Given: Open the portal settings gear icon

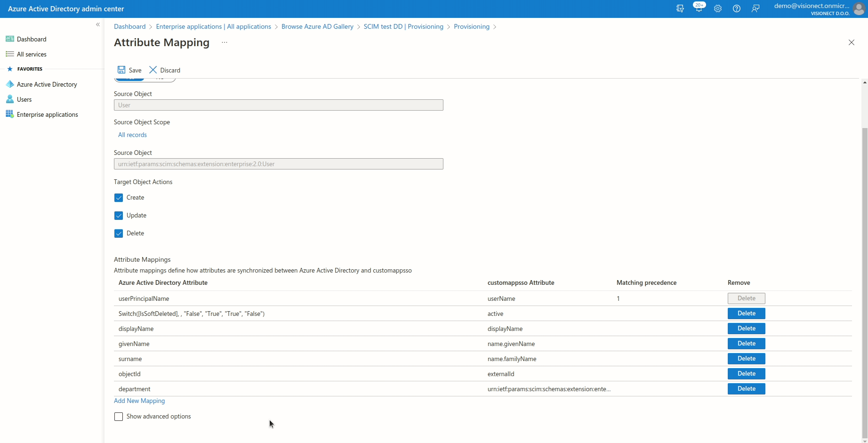Looking at the screenshot, I should 717,8.
